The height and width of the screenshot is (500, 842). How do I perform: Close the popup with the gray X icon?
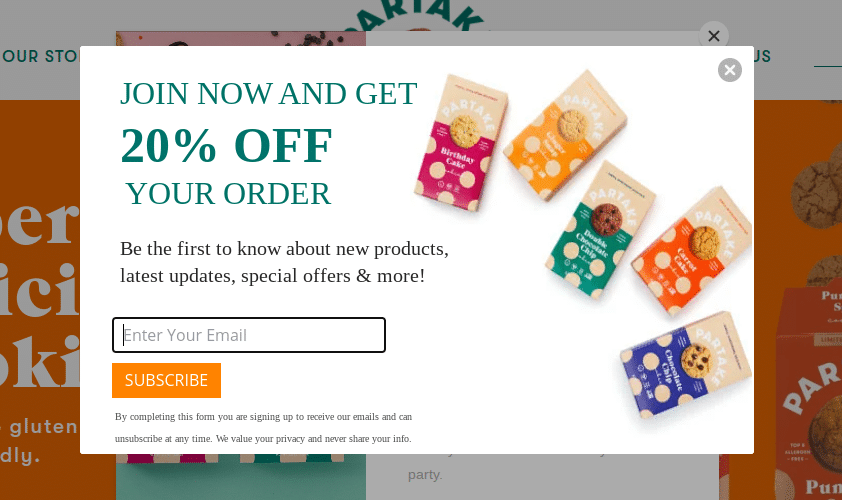pos(730,70)
